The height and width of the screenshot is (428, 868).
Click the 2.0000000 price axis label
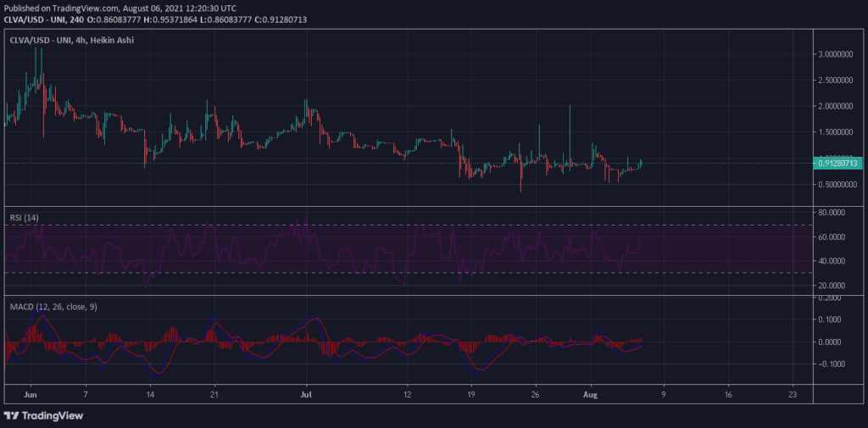tap(837, 107)
